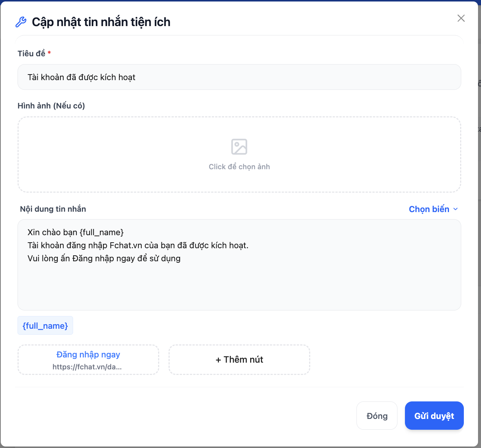Viewport: 481px width, 448px height.
Task: Focus the Tiêu đề title input field
Action: pos(239,77)
